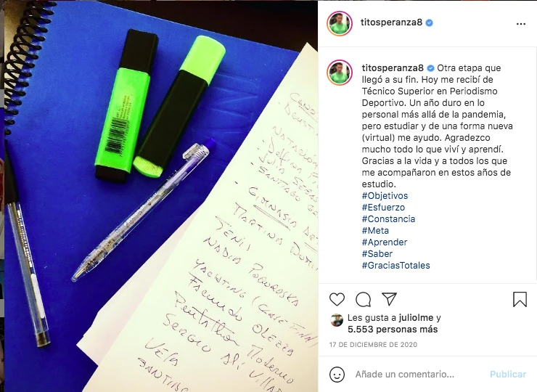Share the post with the paper plane icon
The image size is (537, 392).
pyautogui.click(x=390, y=299)
